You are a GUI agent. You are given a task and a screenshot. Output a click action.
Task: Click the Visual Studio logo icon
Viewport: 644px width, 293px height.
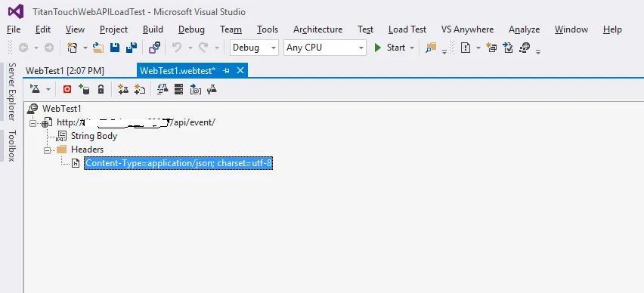click(16, 11)
